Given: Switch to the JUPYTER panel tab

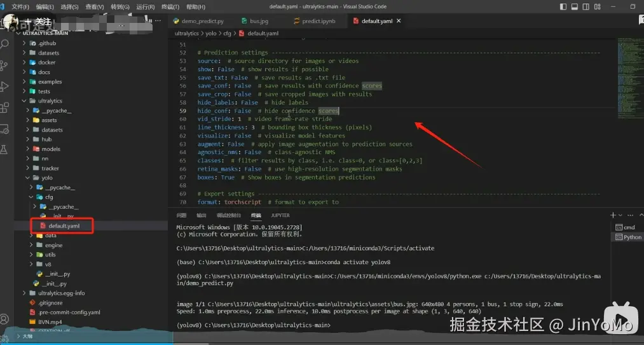Looking at the screenshot, I should pos(280,215).
